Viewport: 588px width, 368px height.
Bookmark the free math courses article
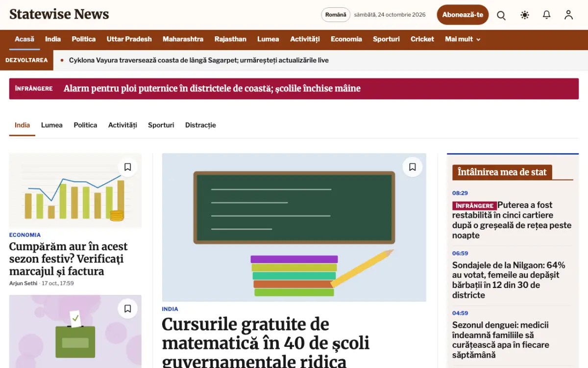coord(413,167)
